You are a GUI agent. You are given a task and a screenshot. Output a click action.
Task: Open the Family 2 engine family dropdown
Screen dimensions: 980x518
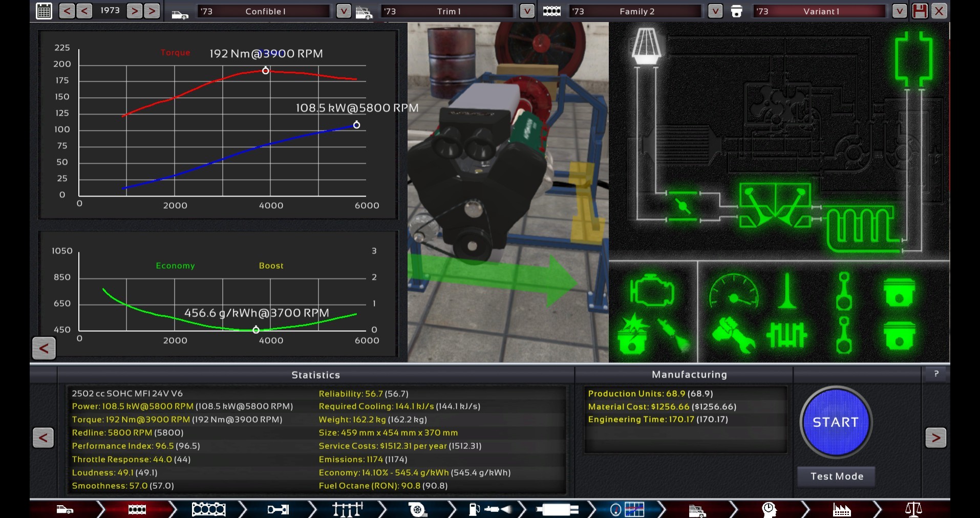(x=715, y=11)
